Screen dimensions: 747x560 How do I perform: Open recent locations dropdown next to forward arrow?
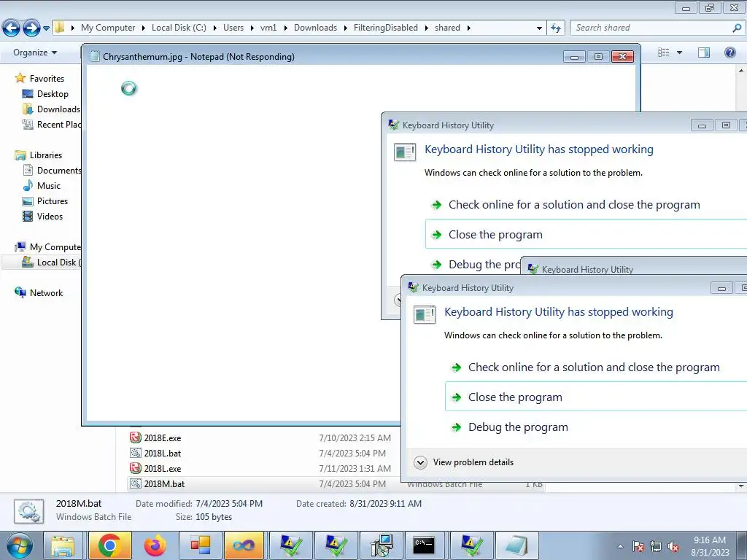46,28
